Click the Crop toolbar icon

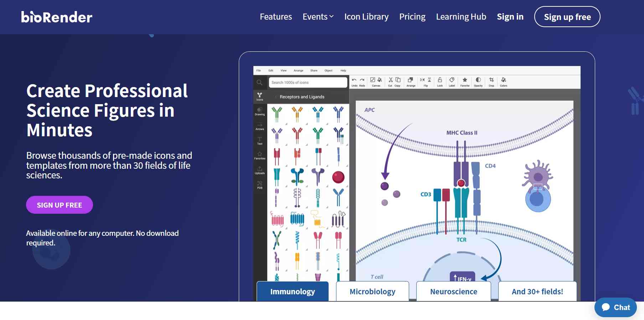pos(491,82)
